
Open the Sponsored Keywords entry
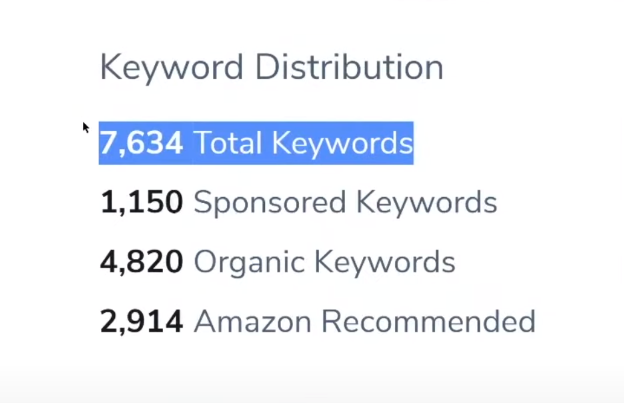[x=345, y=203]
